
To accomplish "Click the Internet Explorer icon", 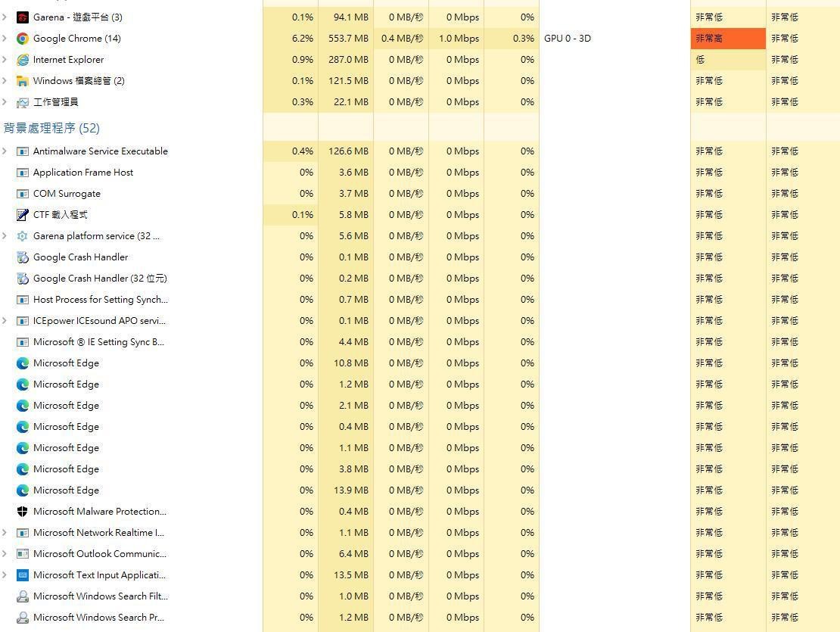I will point(23,60).
